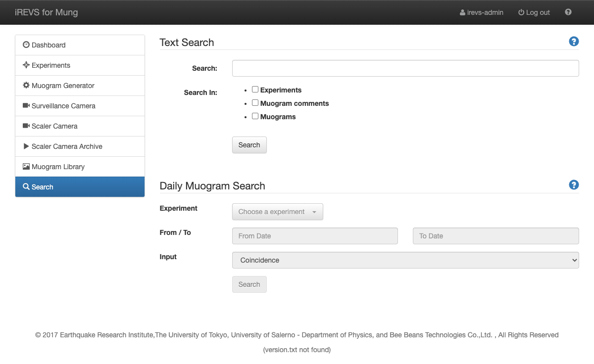Click the Muogram Generator gear icon
The image size is (594, 364).
click(26, 86)
